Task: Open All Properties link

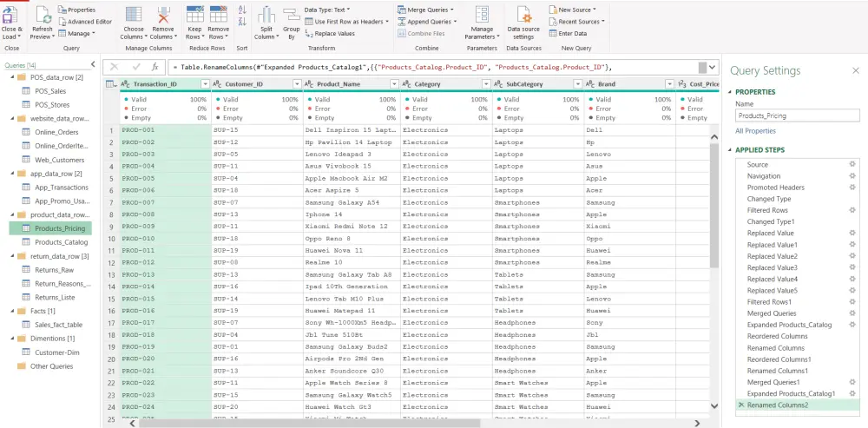Action: pyautogui.click(x=755, y=131)
